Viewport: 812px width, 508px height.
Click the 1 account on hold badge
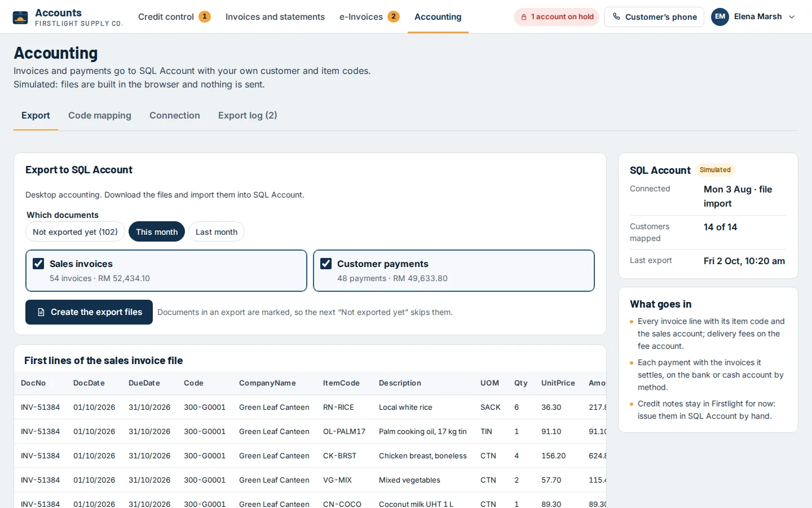tap(557, 17)
